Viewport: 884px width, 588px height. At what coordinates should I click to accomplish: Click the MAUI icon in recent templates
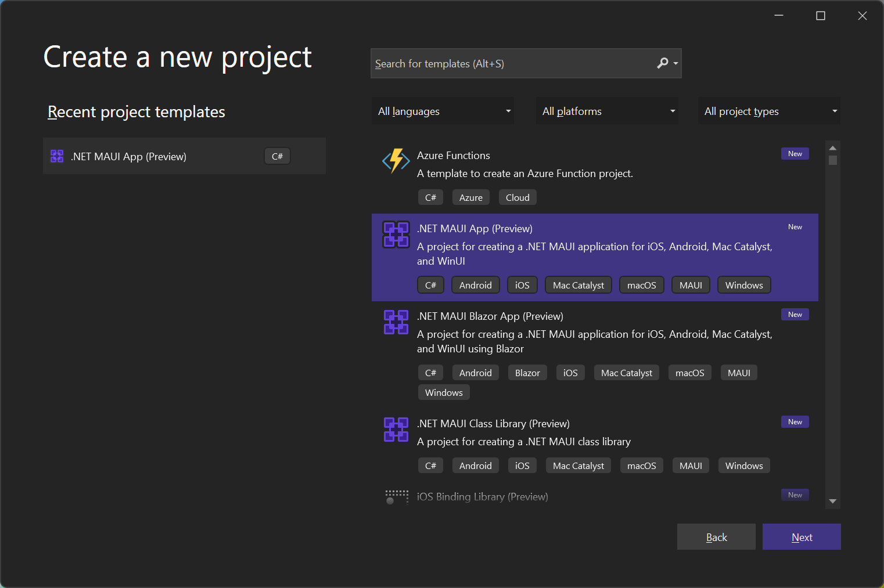pos(57,156)
